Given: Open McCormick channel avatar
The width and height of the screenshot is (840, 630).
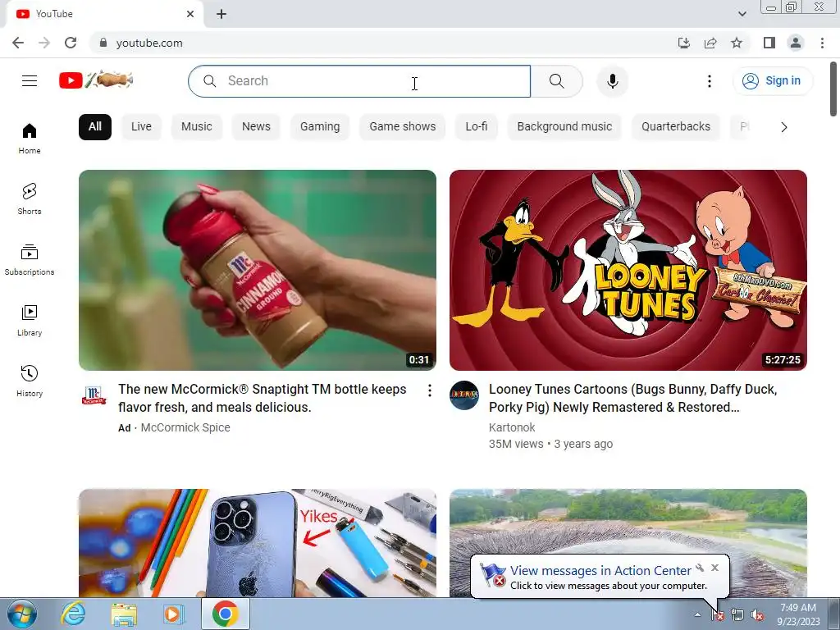Looking at the screenshot, I should (94, 395).
